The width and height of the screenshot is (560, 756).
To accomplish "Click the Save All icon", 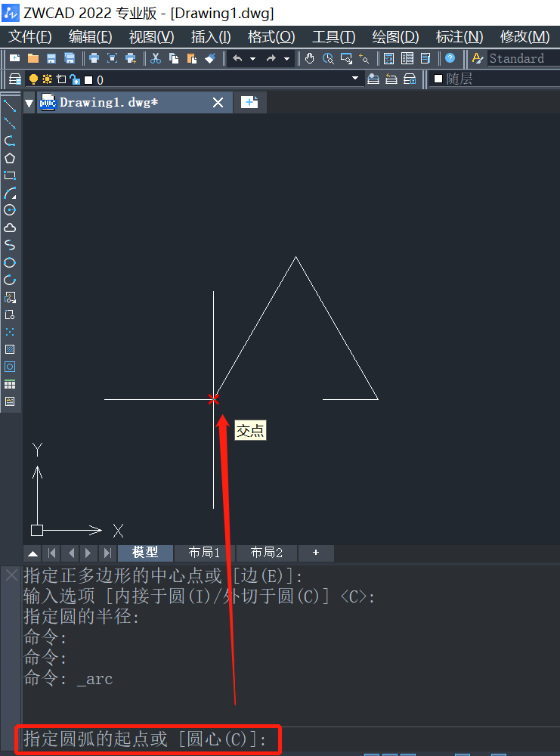I will [x=70, y=58].
